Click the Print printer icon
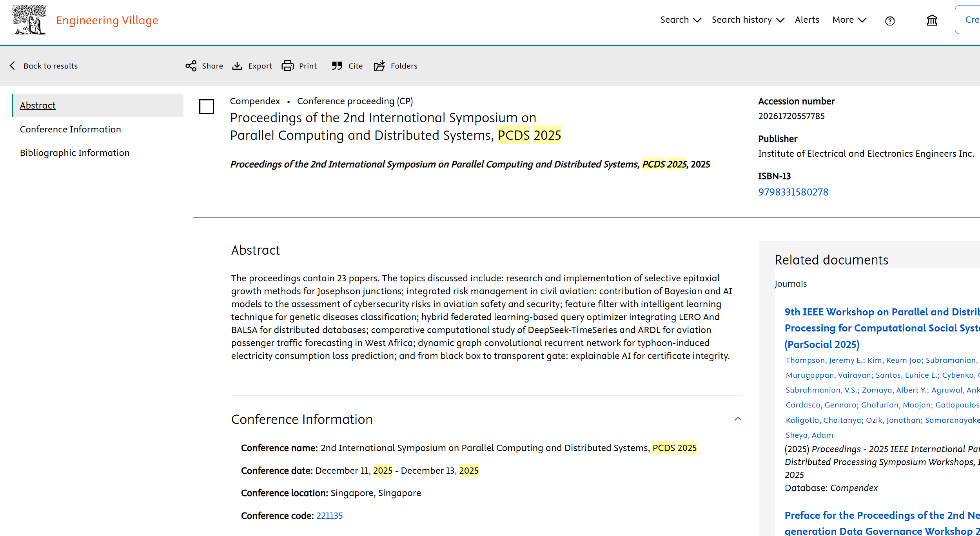 point(288,66)
